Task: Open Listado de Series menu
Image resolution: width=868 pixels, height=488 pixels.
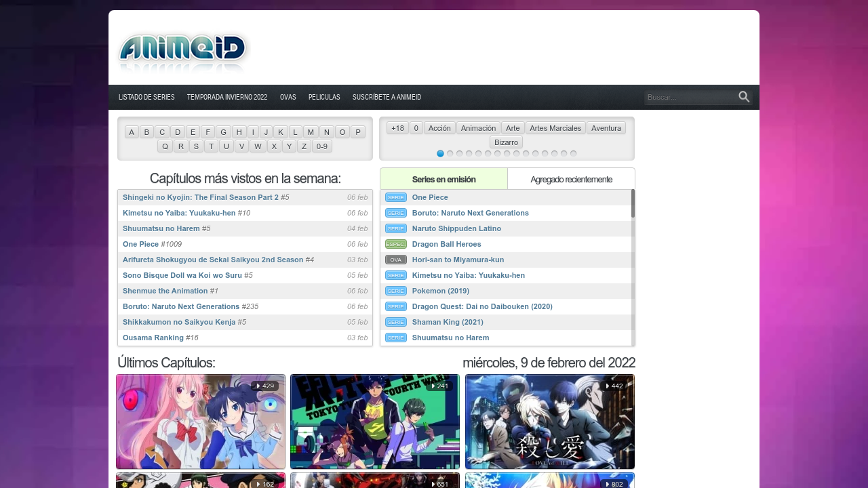Action: coord(146,97)
